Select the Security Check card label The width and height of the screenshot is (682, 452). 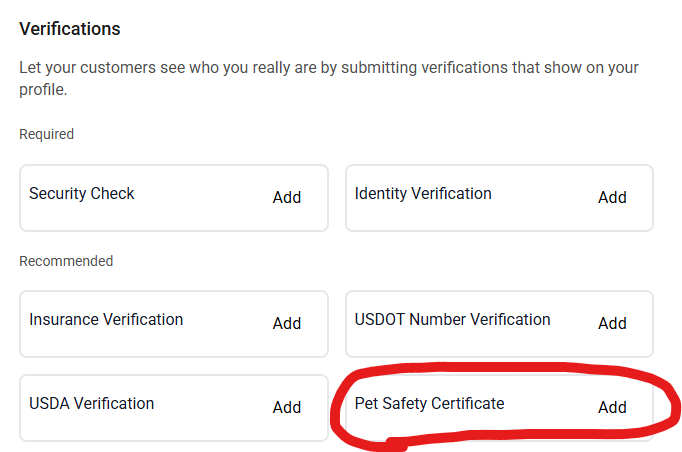coord(82,194)
